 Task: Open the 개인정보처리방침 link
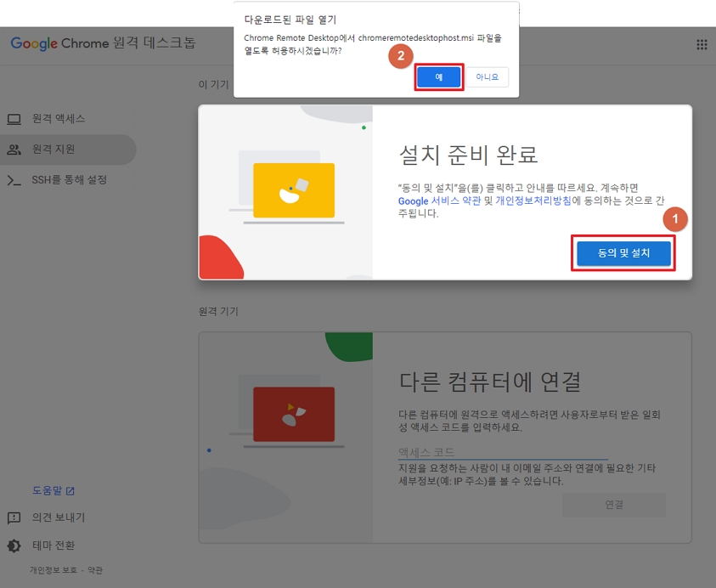533,201
